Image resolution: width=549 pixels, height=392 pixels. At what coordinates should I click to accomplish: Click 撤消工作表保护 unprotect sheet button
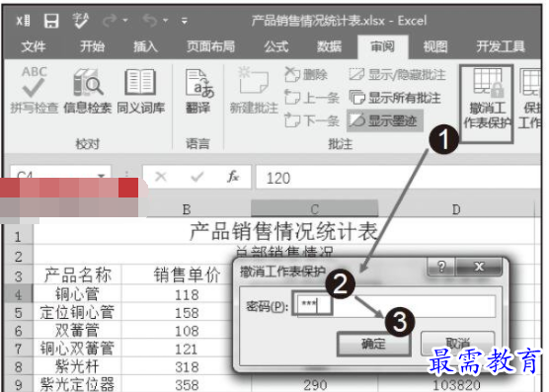point(487,104)
